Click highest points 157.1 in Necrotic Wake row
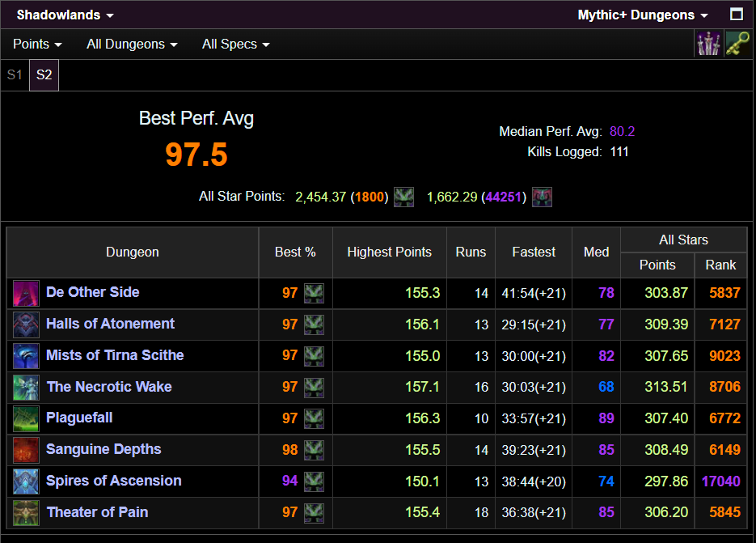 coord(422,387)
